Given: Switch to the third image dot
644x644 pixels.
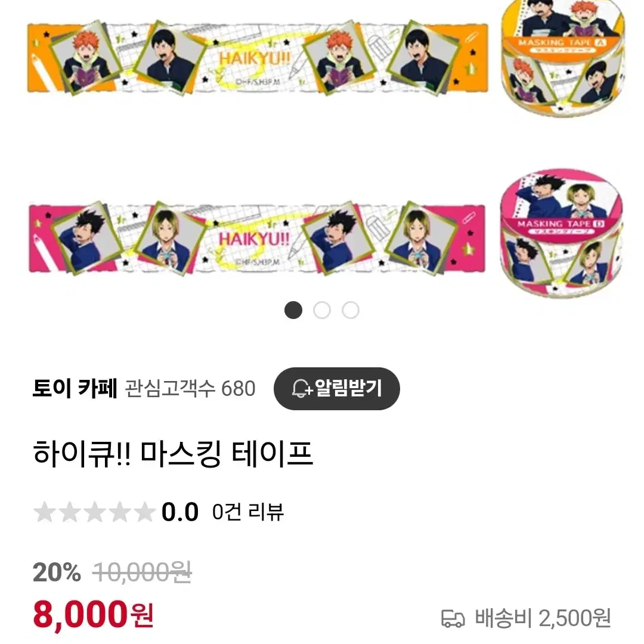Looking at the screenshot, I should (x=351, y=310).
